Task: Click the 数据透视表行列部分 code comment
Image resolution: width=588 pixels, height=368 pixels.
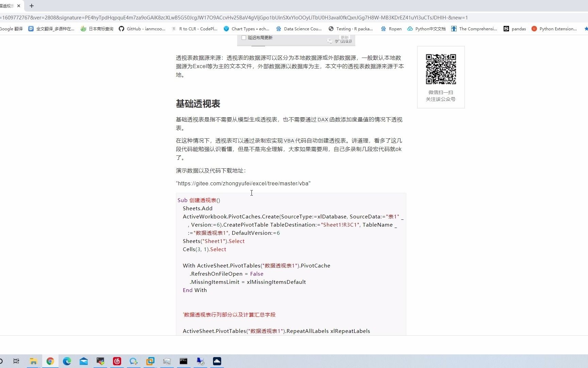Action: click(229, 315)
